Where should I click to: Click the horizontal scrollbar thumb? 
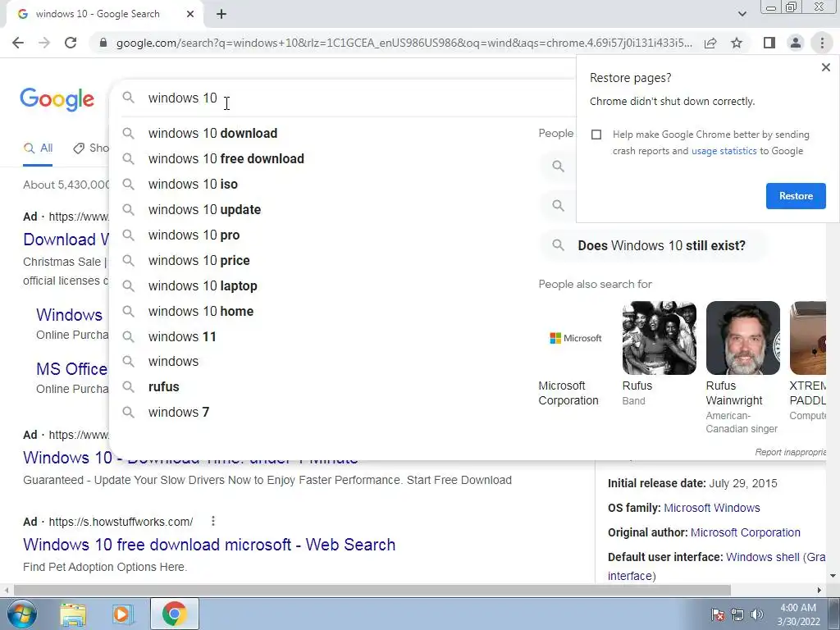click(372, 590)
